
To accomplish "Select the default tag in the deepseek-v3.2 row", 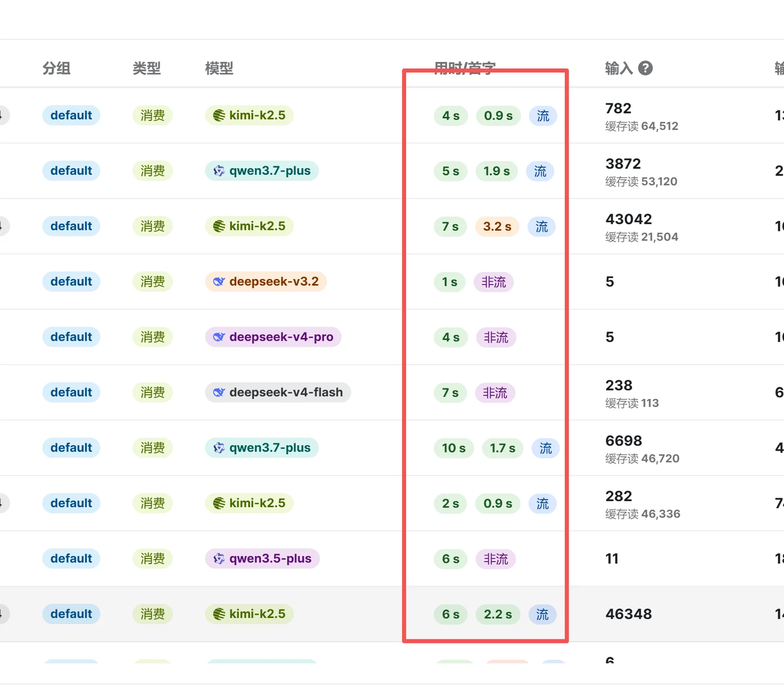I will 71,282.
